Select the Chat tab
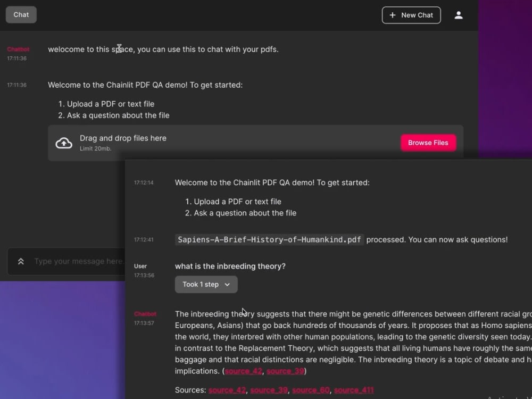The image size is (532, 399). click(21, 14)
